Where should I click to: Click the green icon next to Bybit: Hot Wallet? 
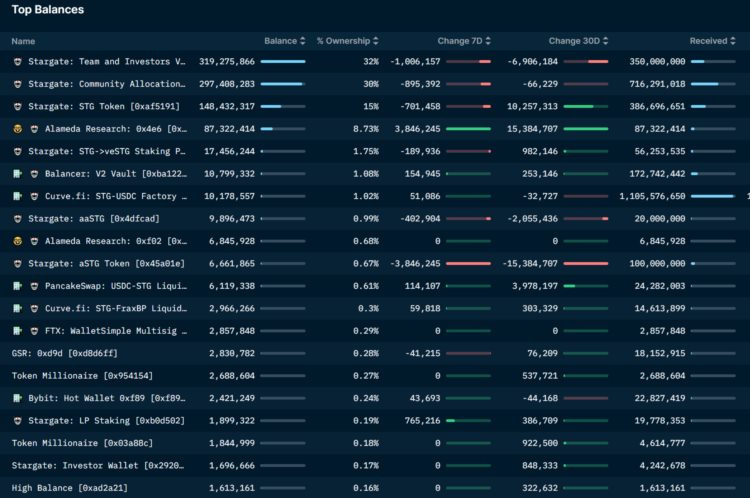(x=17, y=398)
